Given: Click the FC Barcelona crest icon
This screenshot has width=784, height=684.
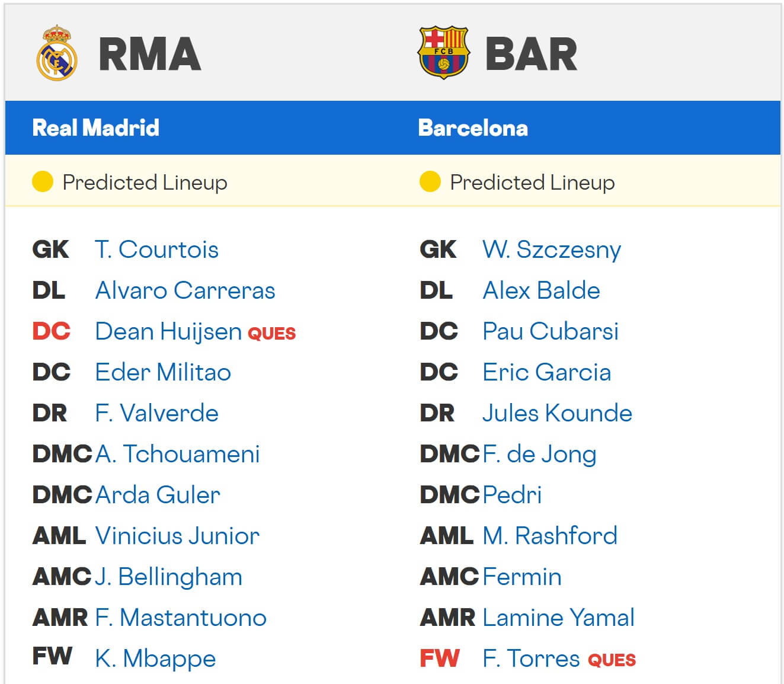Looking at the screenshot, I should click(x=443, y=53).
